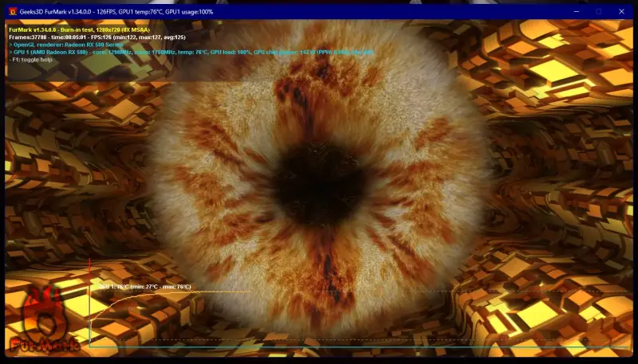Close the FurMark burn-in test window
638x364 pixels.
(x=621, y=12)
